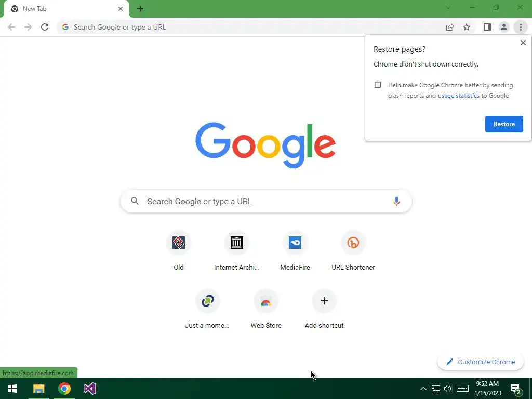Open the MediaFire shortcut

pyautogui.click(x=295, y=250)
